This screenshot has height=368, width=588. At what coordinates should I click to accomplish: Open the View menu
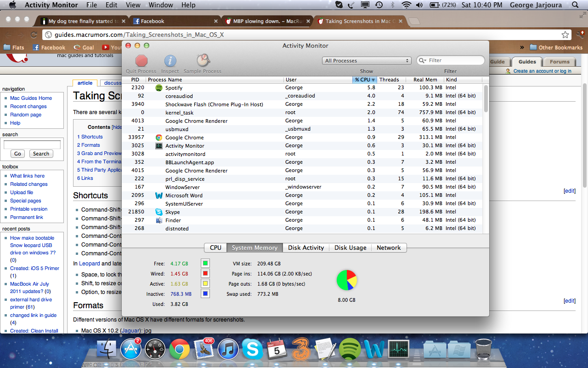coord(133,5)
